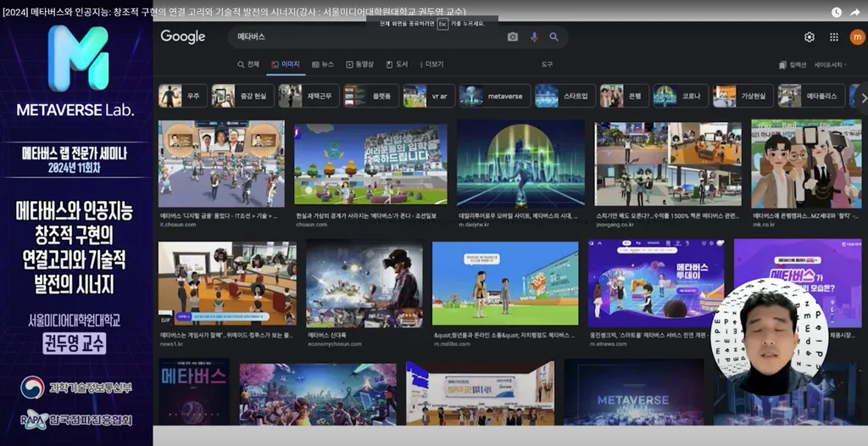Open the VR headset 메타버스 신대륙 image
868x446 pixels.
tap(364, 284)
